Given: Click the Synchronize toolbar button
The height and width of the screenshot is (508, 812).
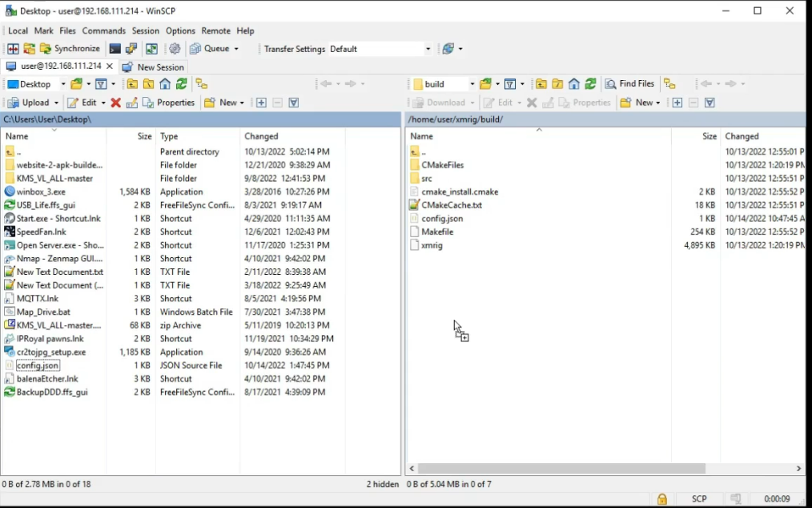Looking at the screenshot, I should point(70,49).
